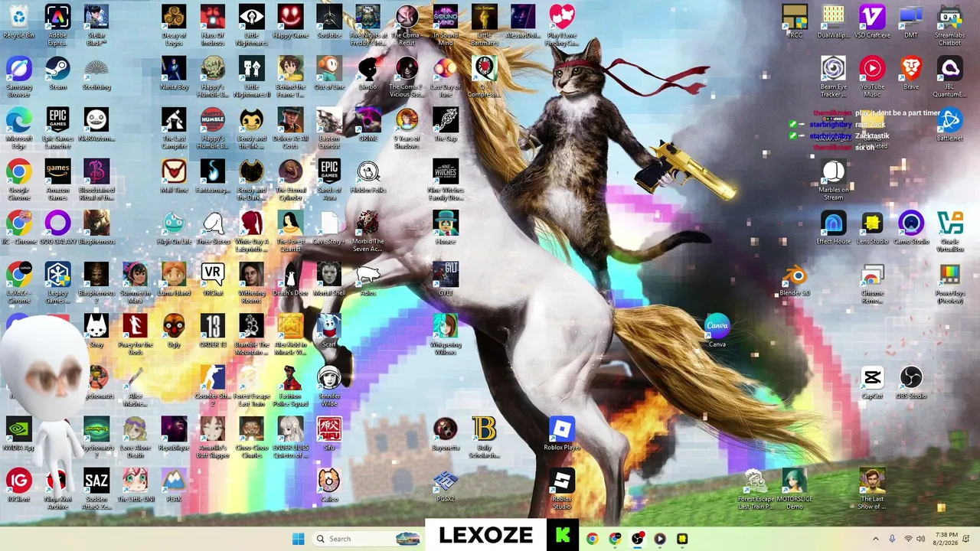Select the VRChat desktop icon
980x551 pixels.
coord(213,280)
